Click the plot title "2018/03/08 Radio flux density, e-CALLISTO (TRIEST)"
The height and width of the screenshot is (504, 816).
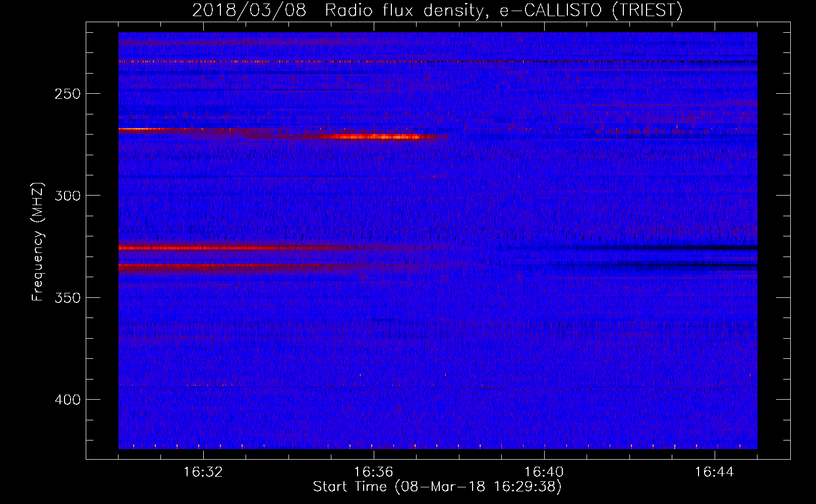tap(437, 10)
